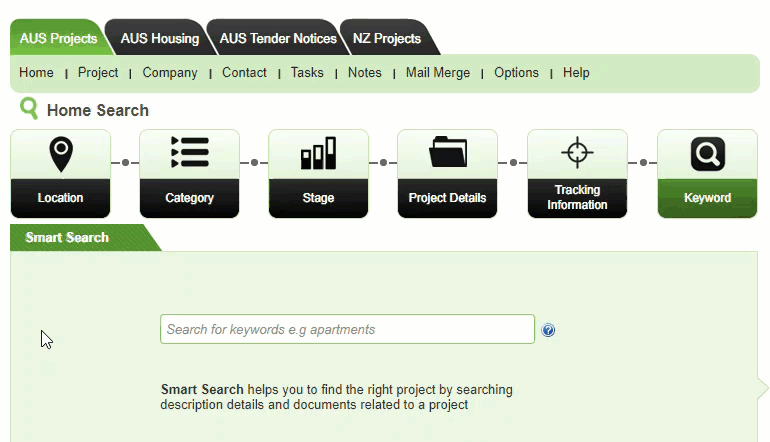Open the Contact menu
The image size is (770, 442).
[x=244, y=73]
